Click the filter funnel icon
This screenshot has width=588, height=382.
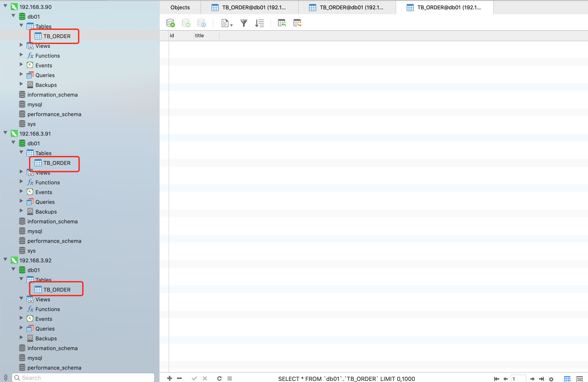click(244, 23)
